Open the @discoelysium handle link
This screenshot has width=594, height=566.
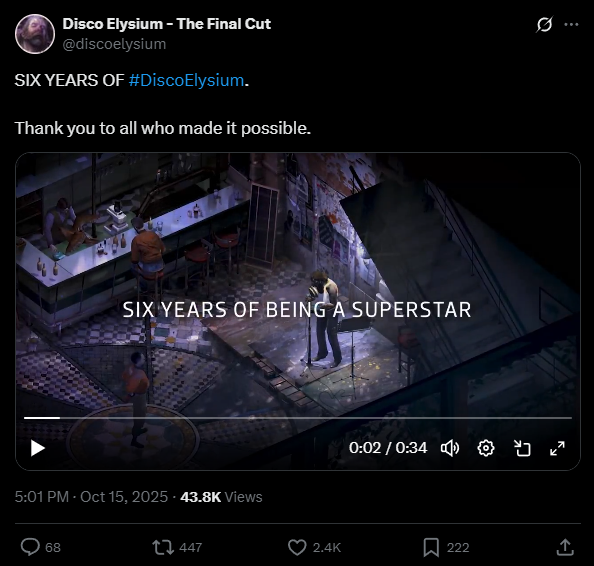point(114,44)
